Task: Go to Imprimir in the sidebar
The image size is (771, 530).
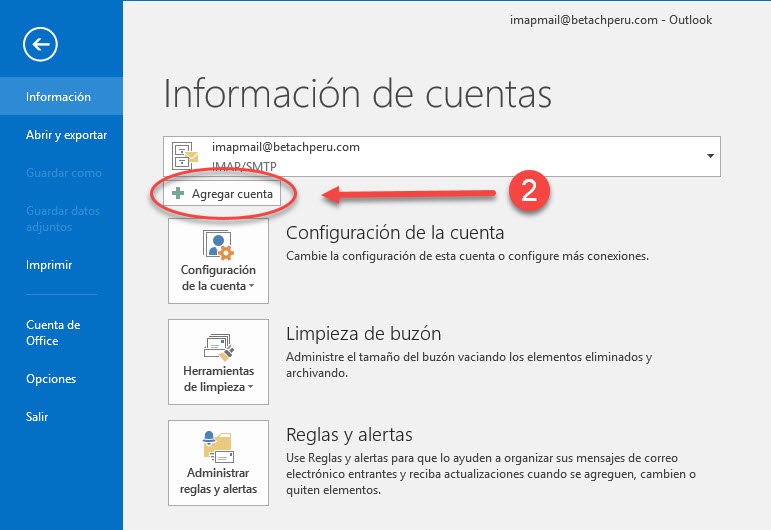Action: 49,265
